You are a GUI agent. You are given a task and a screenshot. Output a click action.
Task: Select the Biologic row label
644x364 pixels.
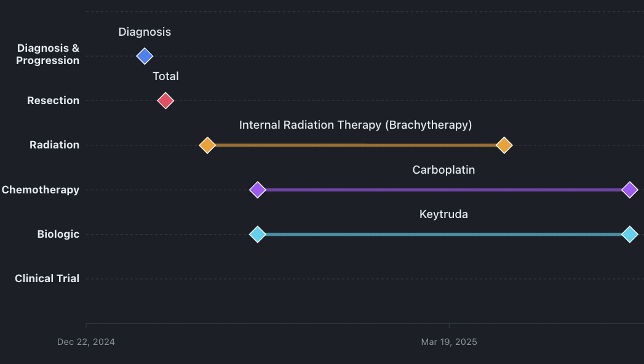point(58,234)
